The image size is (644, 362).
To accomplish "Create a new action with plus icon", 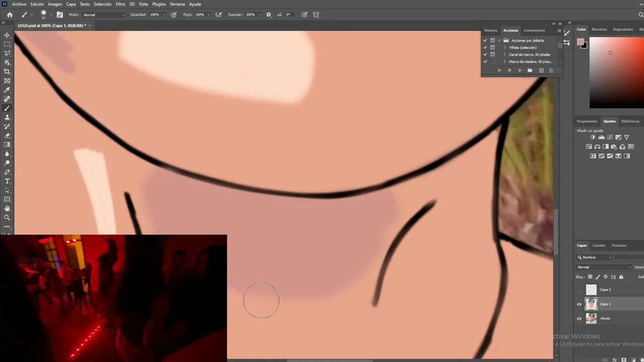I will 541,70.
